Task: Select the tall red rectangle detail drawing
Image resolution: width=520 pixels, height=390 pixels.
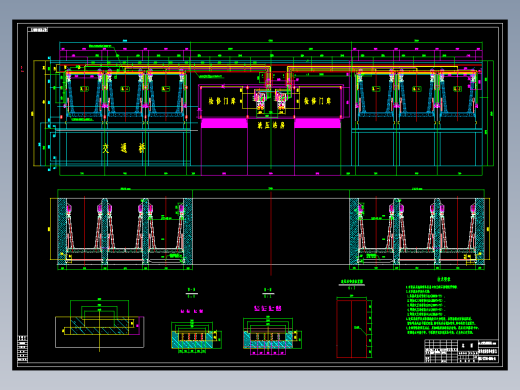Action: [x=352, y=329]
